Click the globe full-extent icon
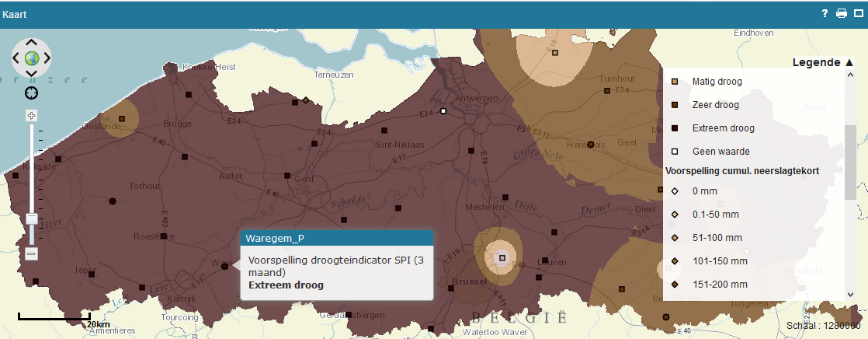The height and width of the screenshot is (339, 868). click(x=31, y=58)
